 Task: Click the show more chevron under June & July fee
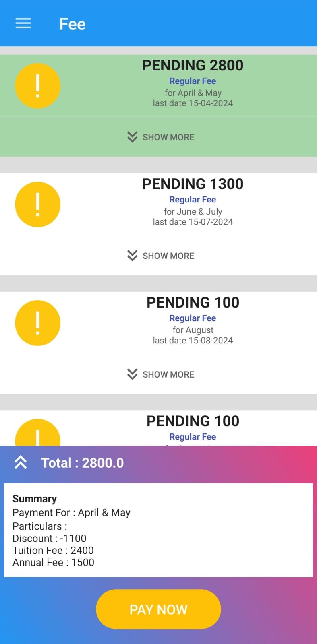[132, 256]
